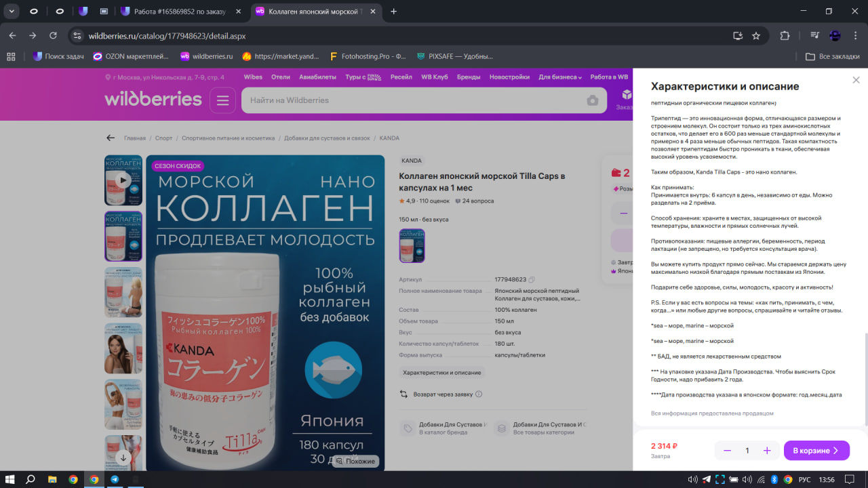Viewport: 868px width, 488px height.
Task: Open the Новостройки menu item
Action: pyautogui.click(x=509, y=77)
